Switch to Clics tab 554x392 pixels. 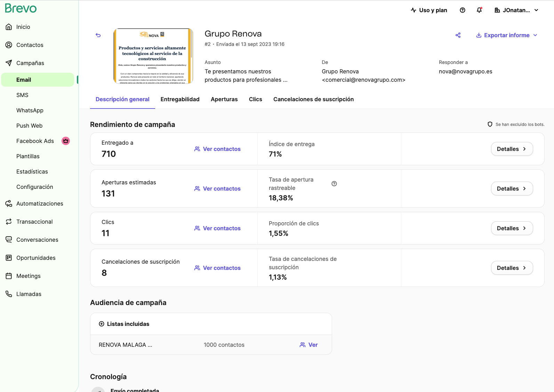[256, 99]
